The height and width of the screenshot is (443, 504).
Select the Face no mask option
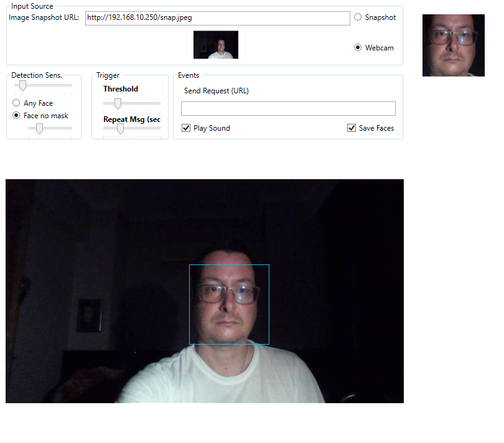pos(16,116)
